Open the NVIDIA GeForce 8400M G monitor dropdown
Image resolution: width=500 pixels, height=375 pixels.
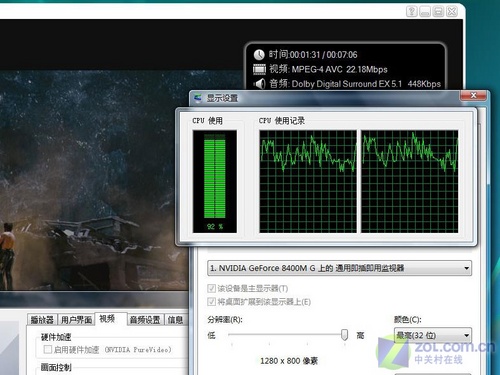coord(339,268)
